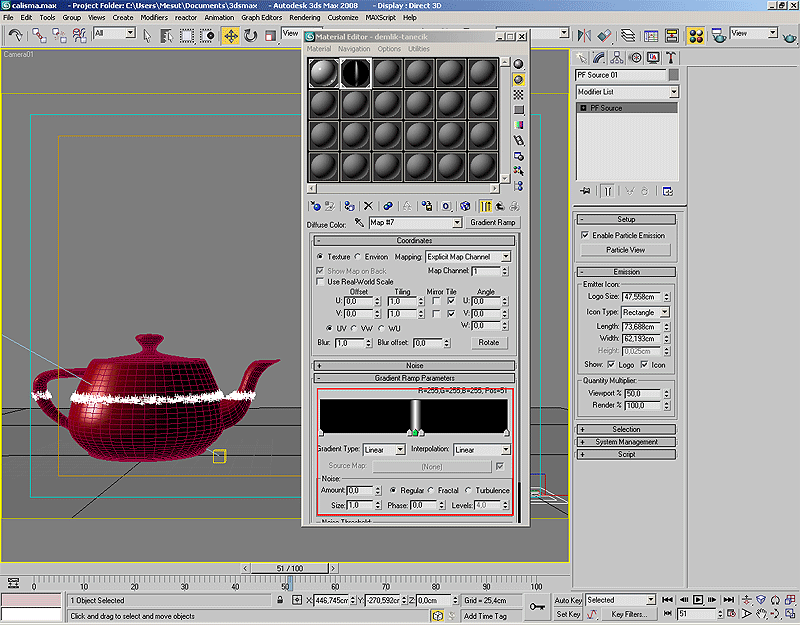Select the Fractal noise radio button
This screenshot has width=800, height=625.
pyautogui.click(x=431, y=490)
